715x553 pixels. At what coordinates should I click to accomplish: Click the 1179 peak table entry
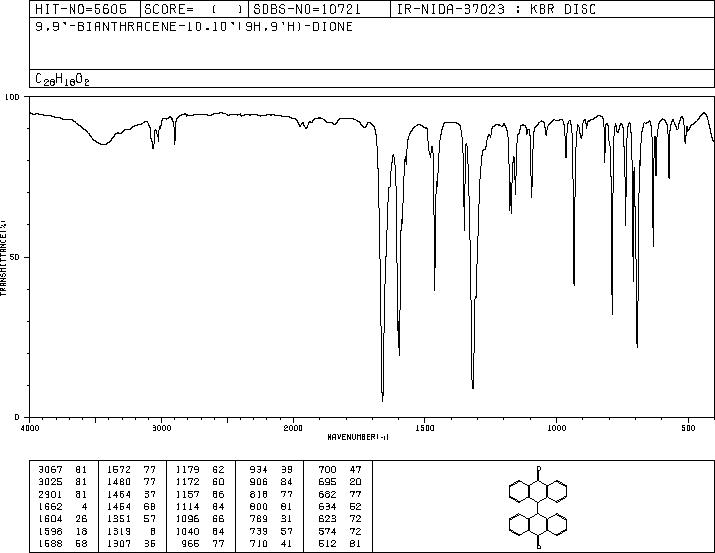tap(187, 469)
